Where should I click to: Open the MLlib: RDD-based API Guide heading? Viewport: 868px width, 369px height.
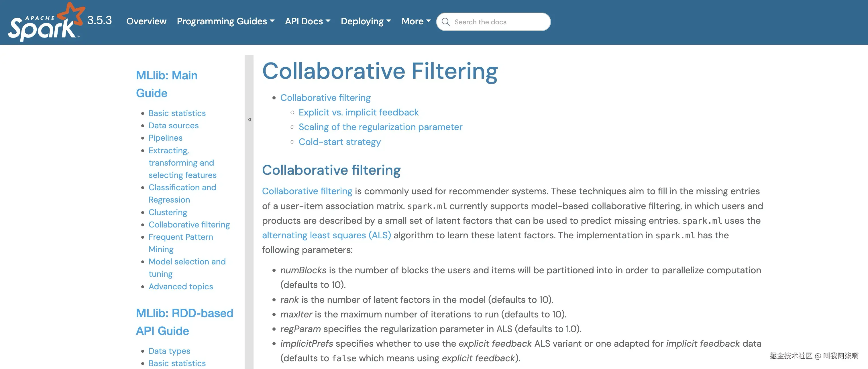[184, 322]
